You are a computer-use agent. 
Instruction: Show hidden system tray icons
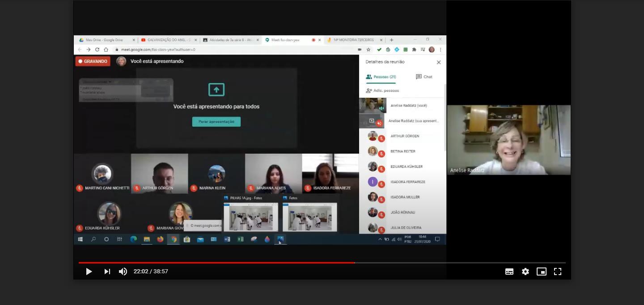380,239
